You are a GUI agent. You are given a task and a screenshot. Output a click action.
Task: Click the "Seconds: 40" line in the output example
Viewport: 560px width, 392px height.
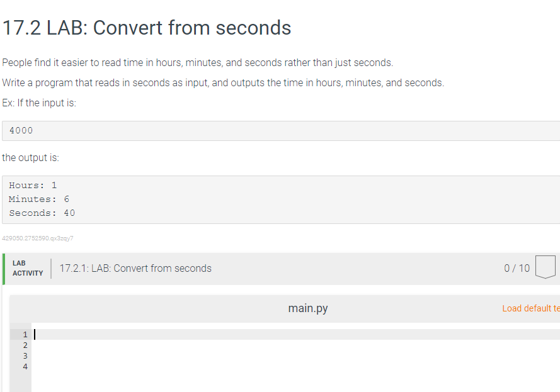point(41,213)
